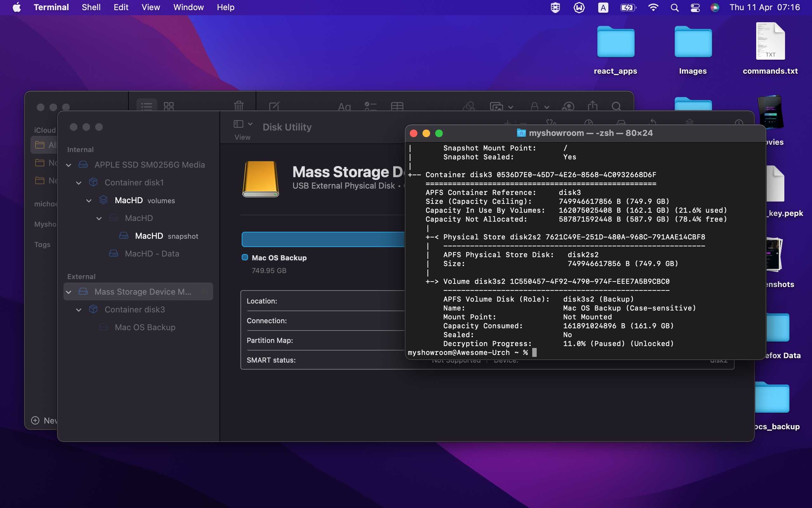Click the input source A icon
The image size is (812, 508).
603,7
